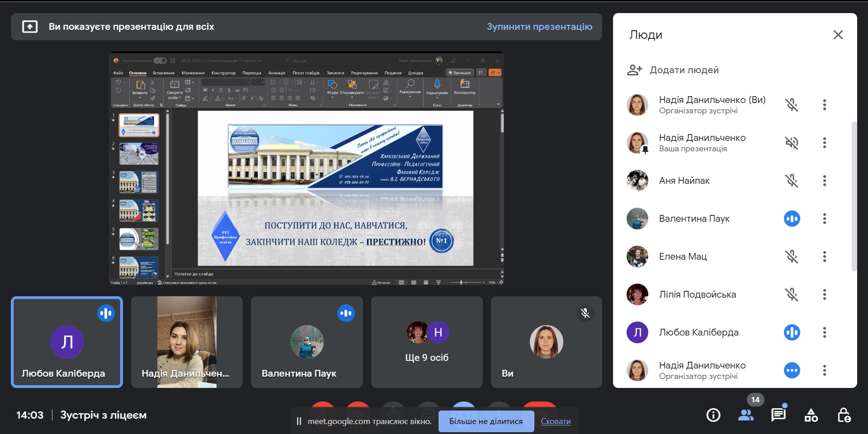Click Аня Найпак's muted microphone icon
This screenshot has height=434, width=868.
tap(792, 181)
